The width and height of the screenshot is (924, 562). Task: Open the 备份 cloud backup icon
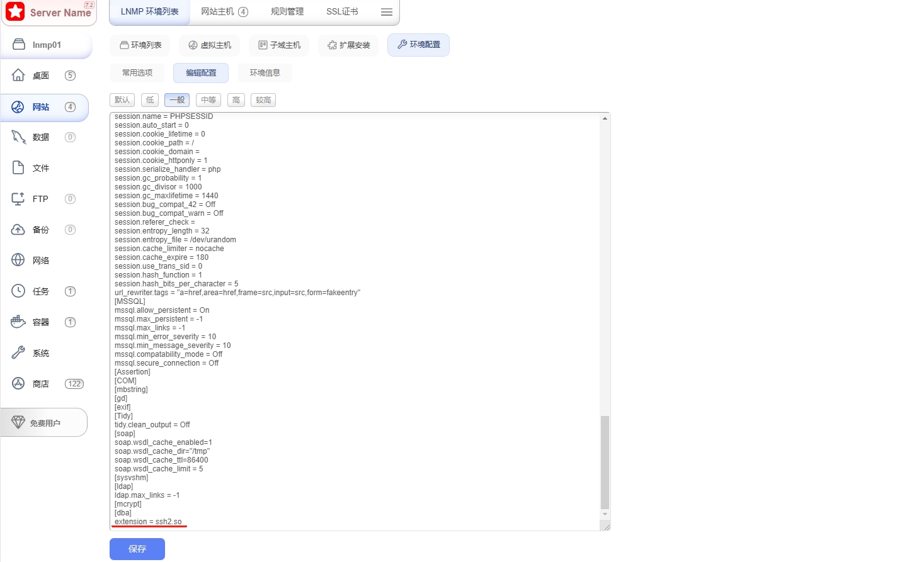click(x=19, y=230)
